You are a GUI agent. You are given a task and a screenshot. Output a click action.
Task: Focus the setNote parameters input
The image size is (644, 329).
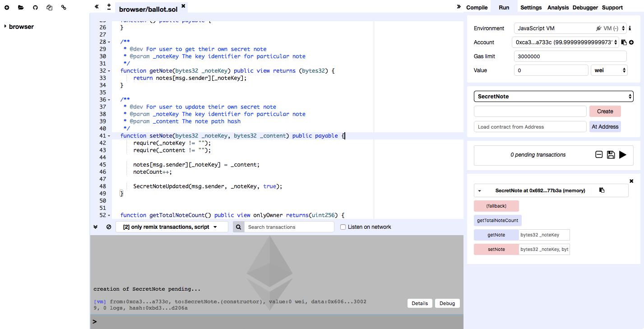click(x=544, y=249)
